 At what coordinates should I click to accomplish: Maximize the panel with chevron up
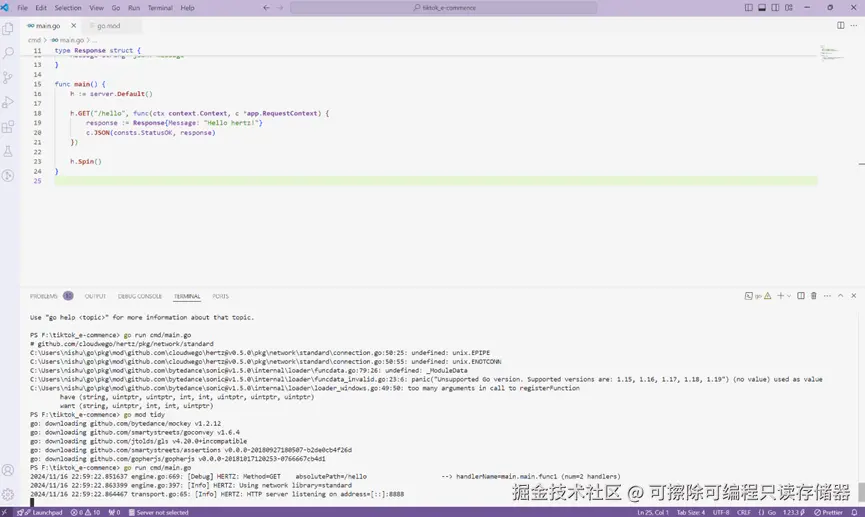[840, 296]
